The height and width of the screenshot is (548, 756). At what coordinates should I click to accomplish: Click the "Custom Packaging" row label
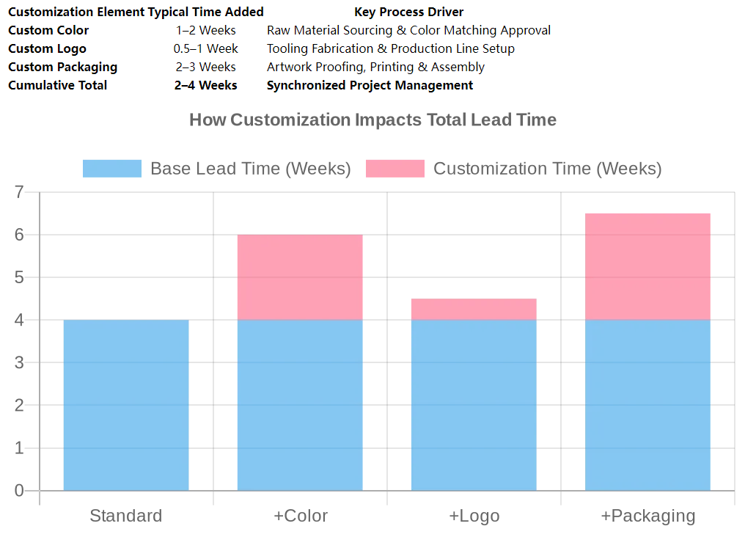click(62, 67)
